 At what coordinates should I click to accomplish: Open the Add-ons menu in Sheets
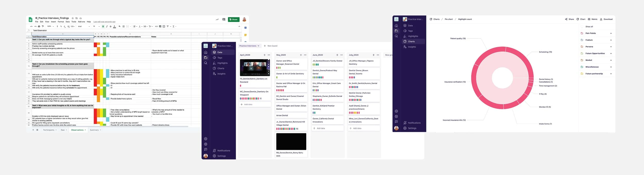pos(81,22)
